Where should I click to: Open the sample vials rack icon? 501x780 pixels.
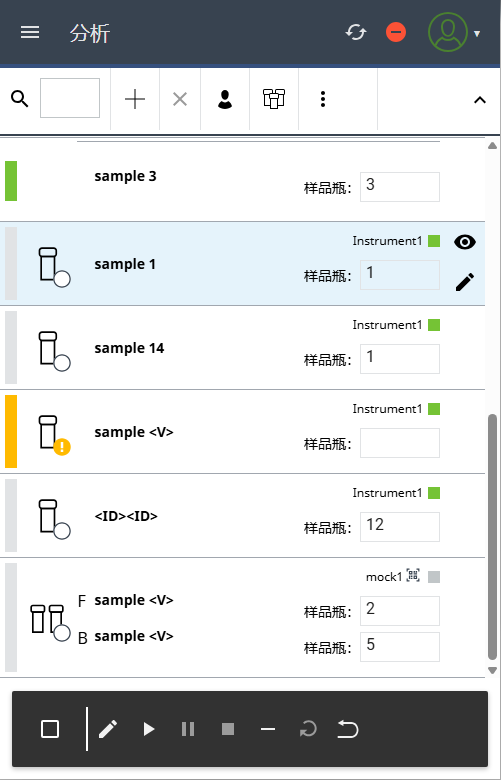tap(274, 99)
